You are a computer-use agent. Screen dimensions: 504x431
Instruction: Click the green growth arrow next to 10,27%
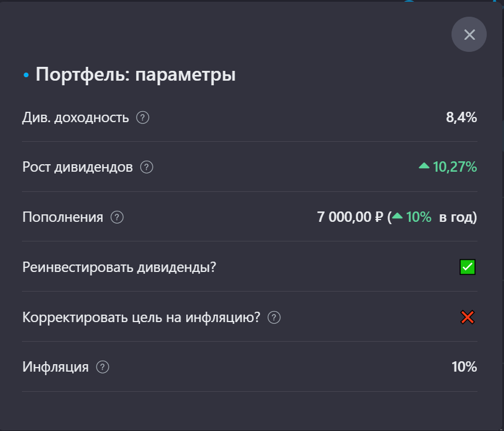pyautogui.click(x=423, y=167)
